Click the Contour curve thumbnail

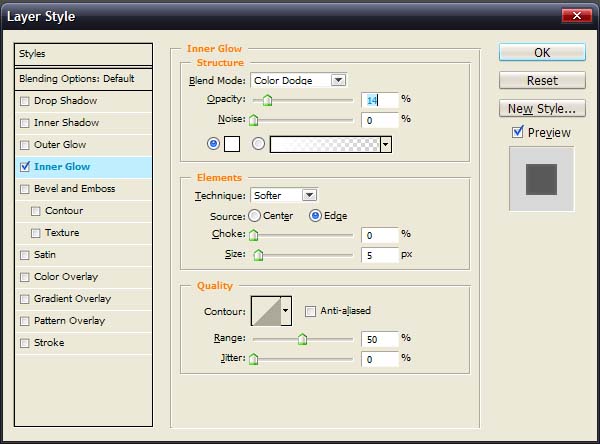pos(266,311)
